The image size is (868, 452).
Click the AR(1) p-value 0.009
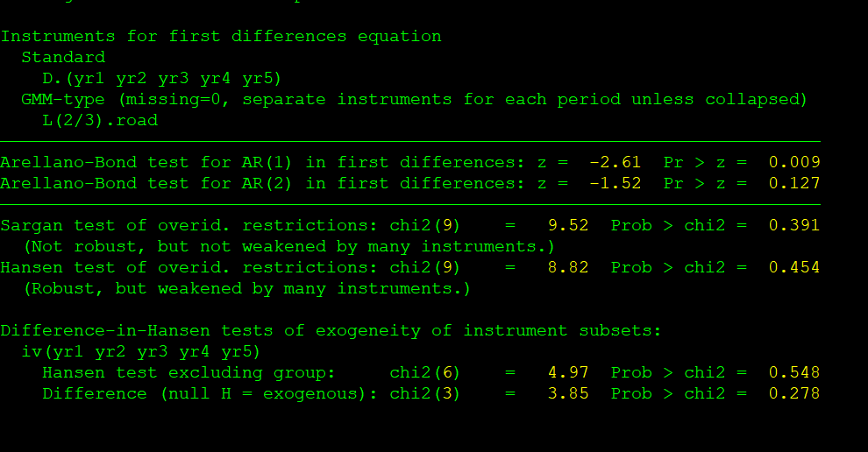point(794,163)
